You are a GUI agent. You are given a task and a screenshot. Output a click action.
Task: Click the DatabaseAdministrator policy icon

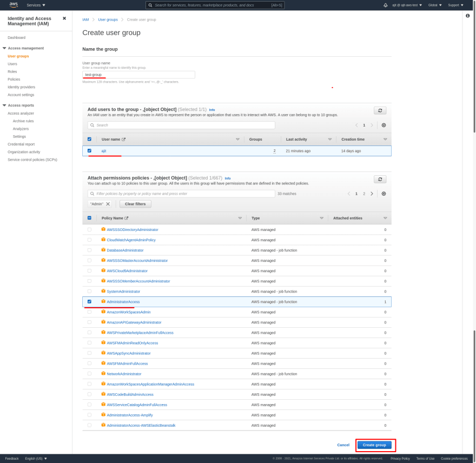point(103,250)
